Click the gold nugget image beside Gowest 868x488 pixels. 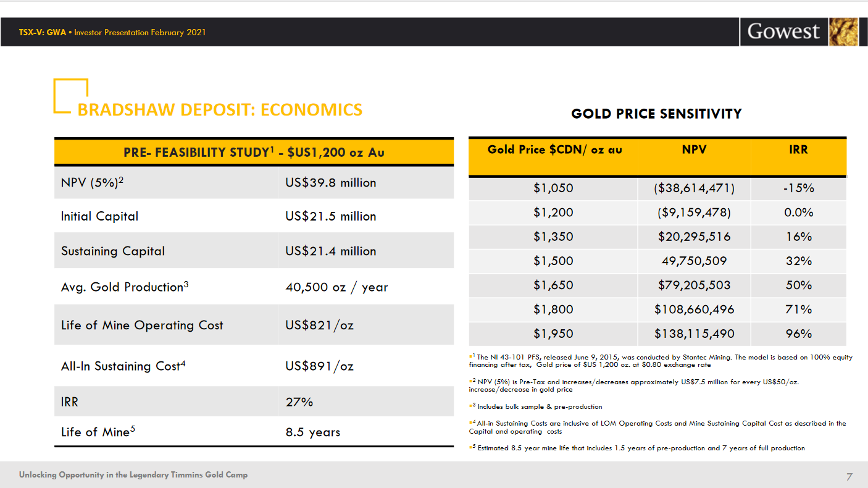[843, 32]
